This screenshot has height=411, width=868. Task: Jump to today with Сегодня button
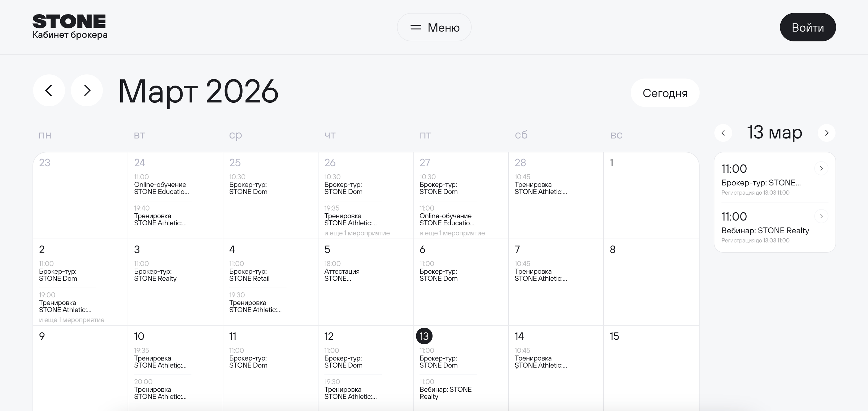(665, 93)
